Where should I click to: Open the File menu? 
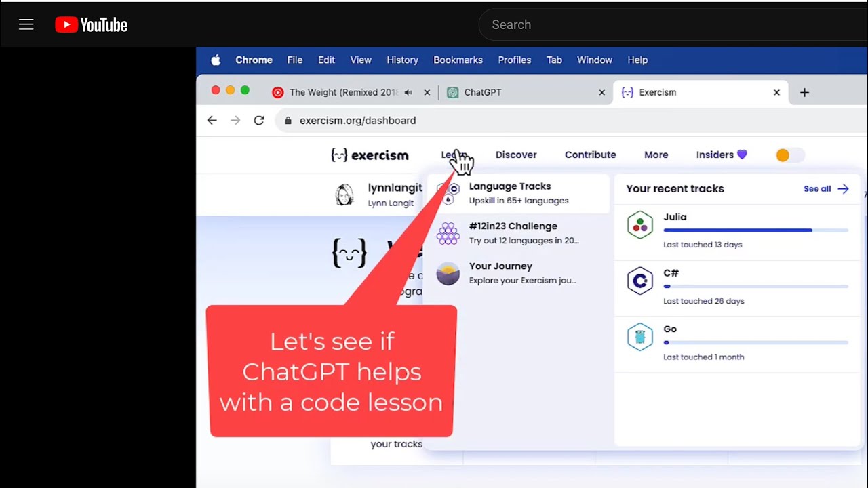[295, 60]
